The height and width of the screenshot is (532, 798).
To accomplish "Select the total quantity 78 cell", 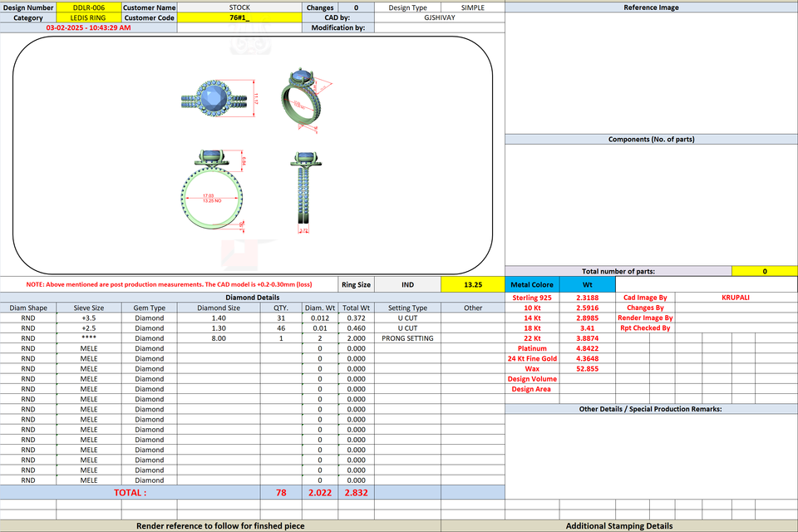I will (281, 493).
